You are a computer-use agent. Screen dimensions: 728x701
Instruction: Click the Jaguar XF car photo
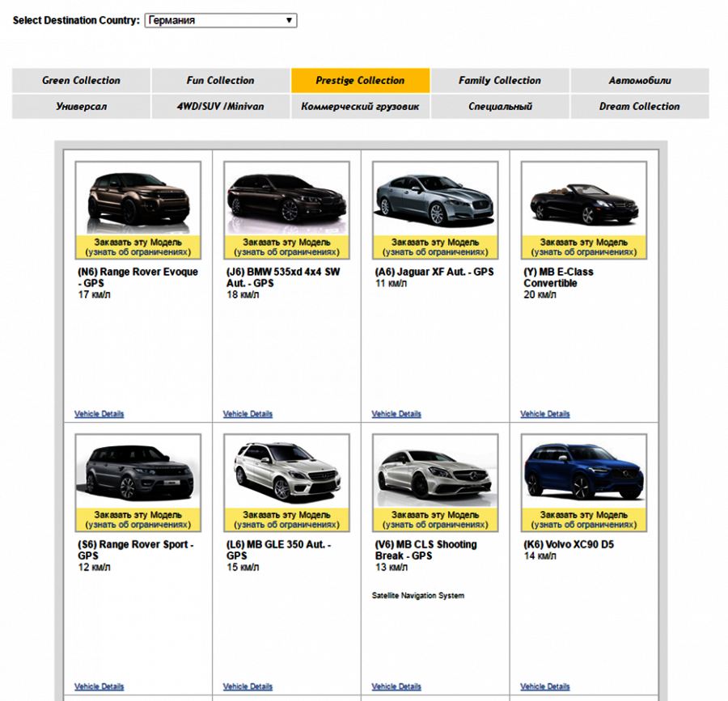[435, 199]
